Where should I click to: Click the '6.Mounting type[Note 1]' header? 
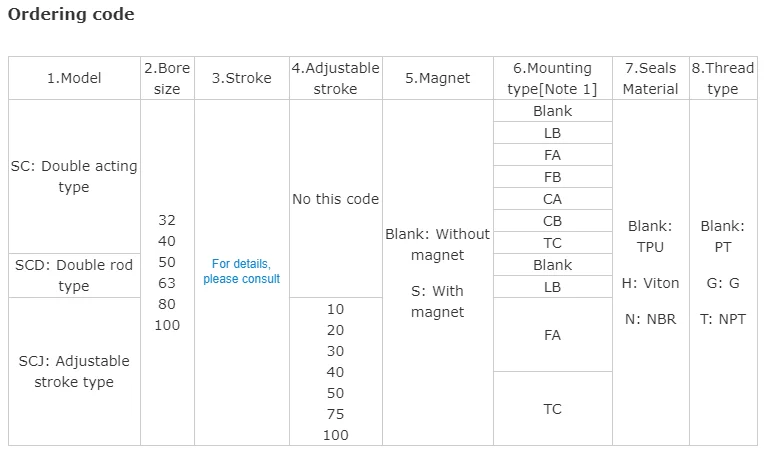(x=552, y=78)
